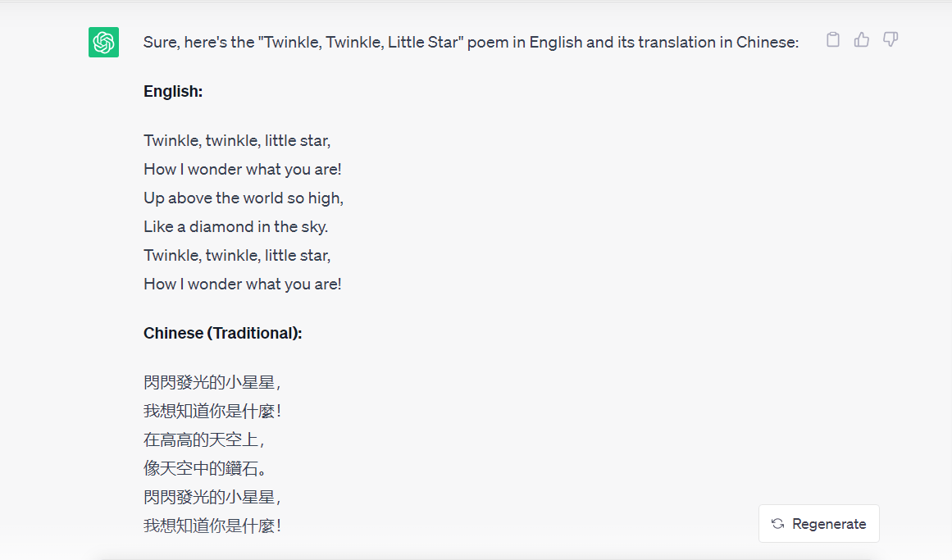Click the second 'Twinkle, twinkle, little star,' line

point(237,256)
